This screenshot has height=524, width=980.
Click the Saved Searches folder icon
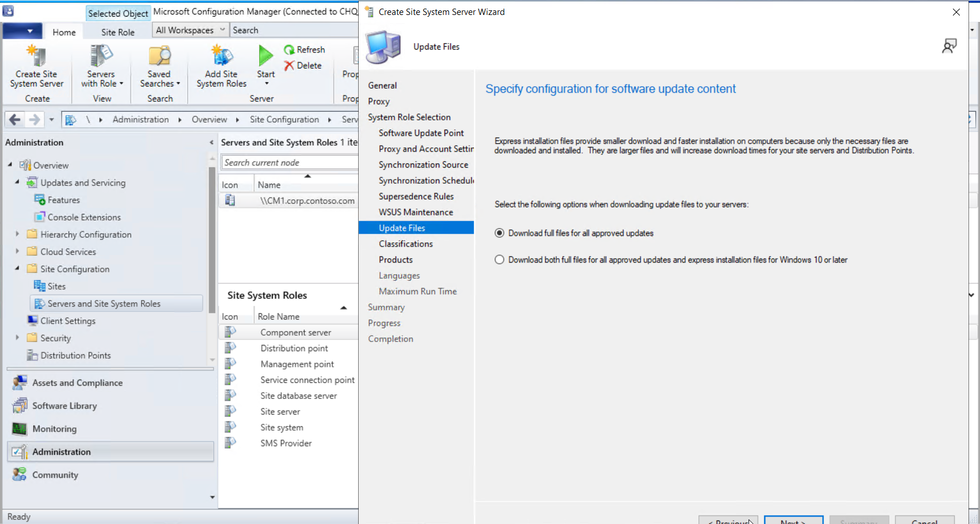coord(159,56)
